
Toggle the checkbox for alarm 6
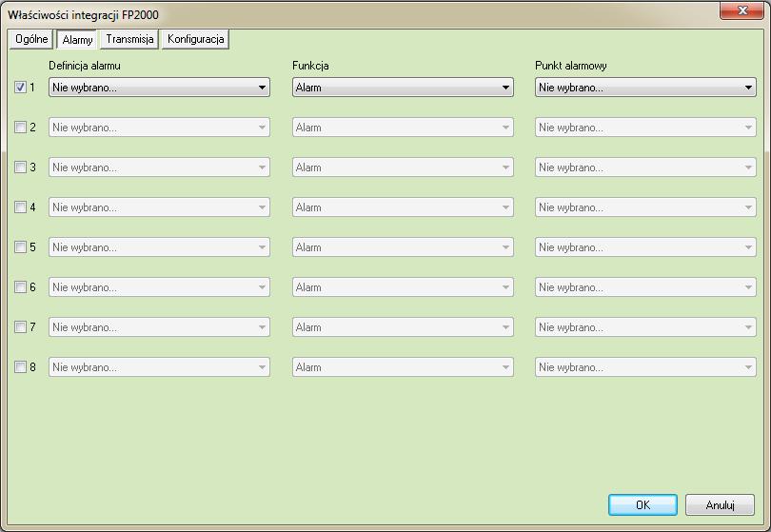(x=20, y=287)
